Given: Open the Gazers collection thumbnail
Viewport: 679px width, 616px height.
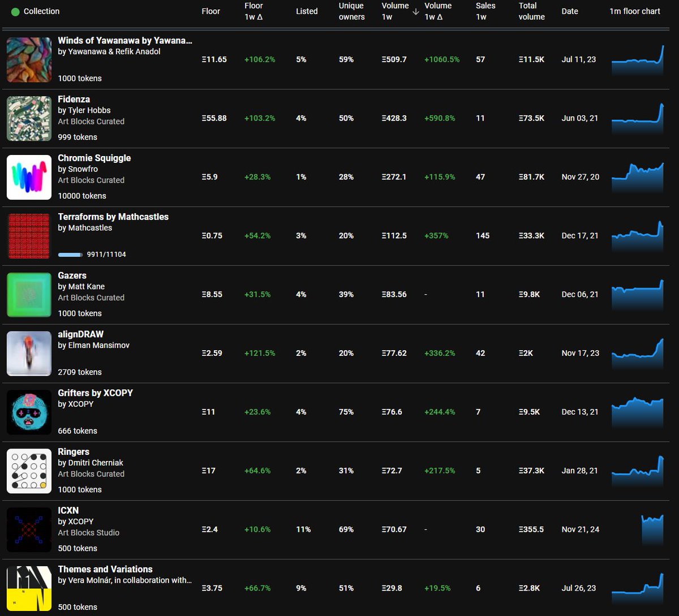Looking at the screenshot, I should (x=29, y=295).
